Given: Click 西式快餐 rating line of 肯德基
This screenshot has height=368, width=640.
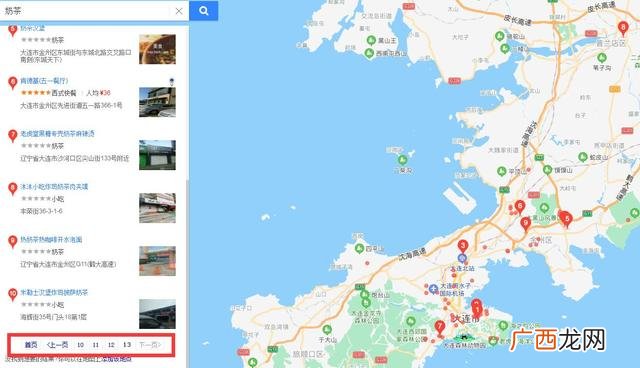Looking at the screenshot, I should 65,93.
